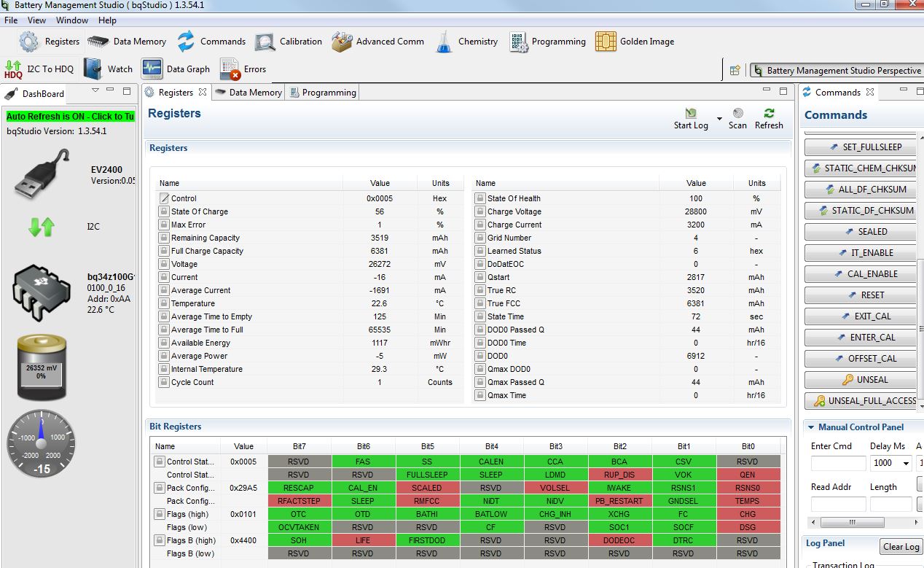Click the I2C green arrows icon

(42, 227)
